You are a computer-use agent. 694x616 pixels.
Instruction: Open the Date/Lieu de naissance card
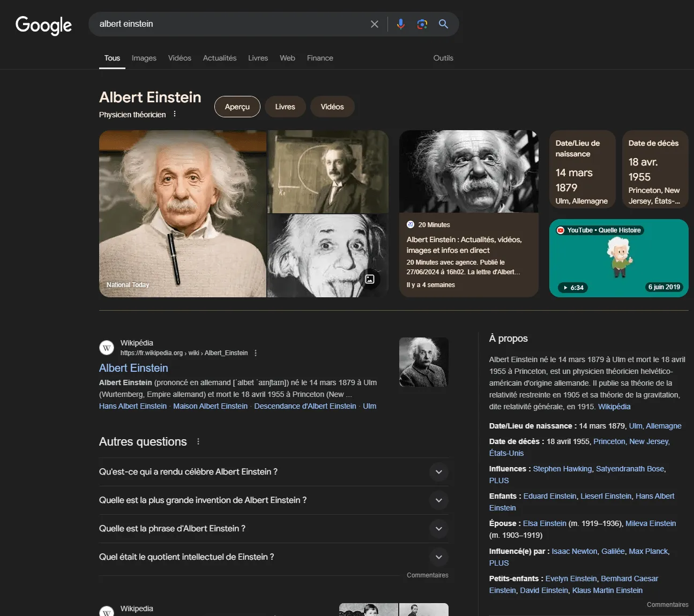(582, 169)
